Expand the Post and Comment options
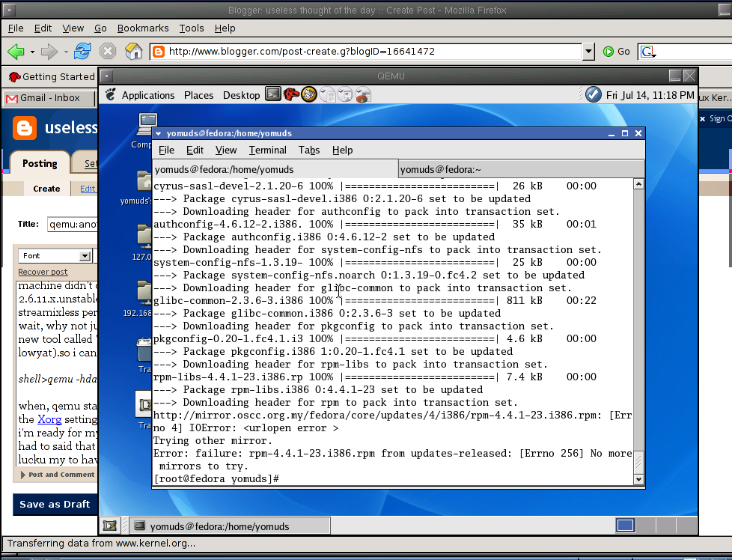The width and height of the screenshot is (732, 560). click(58, 475)
